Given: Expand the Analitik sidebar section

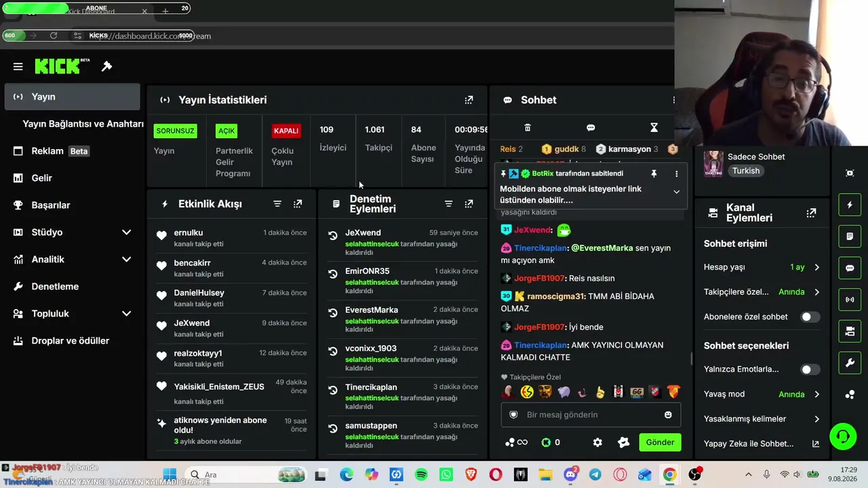Looking at the screenshot, I should (x=126, y=260).
